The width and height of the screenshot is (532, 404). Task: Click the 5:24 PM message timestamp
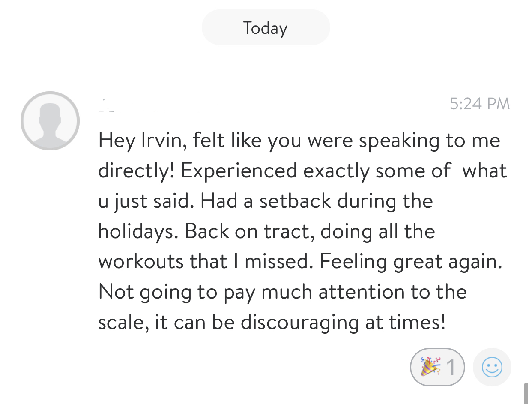pyautogui.click(x=480, y=104)
